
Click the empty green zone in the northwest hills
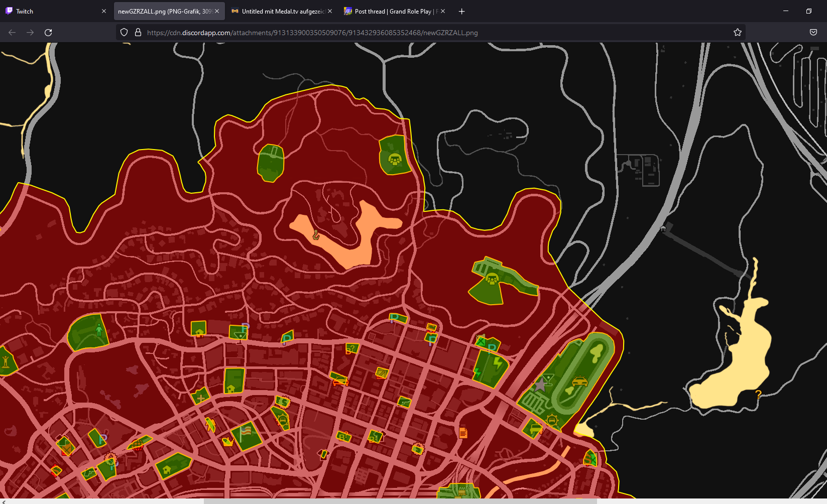[271, 163]
